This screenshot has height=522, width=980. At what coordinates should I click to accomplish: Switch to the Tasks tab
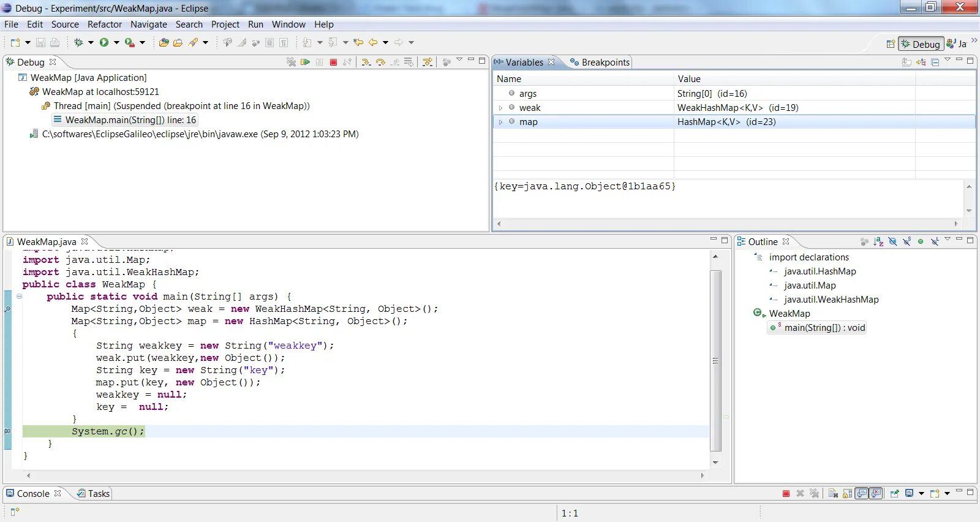(93, 493)
